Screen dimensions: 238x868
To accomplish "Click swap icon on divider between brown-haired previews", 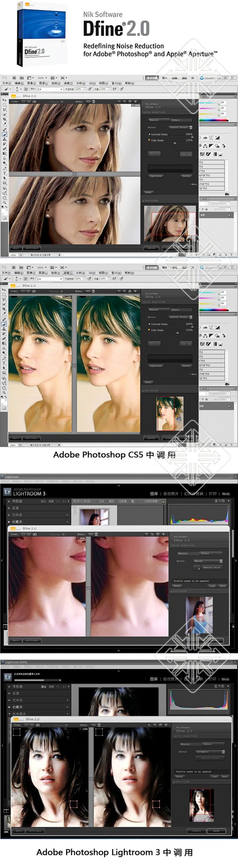I will pos(74,174).
